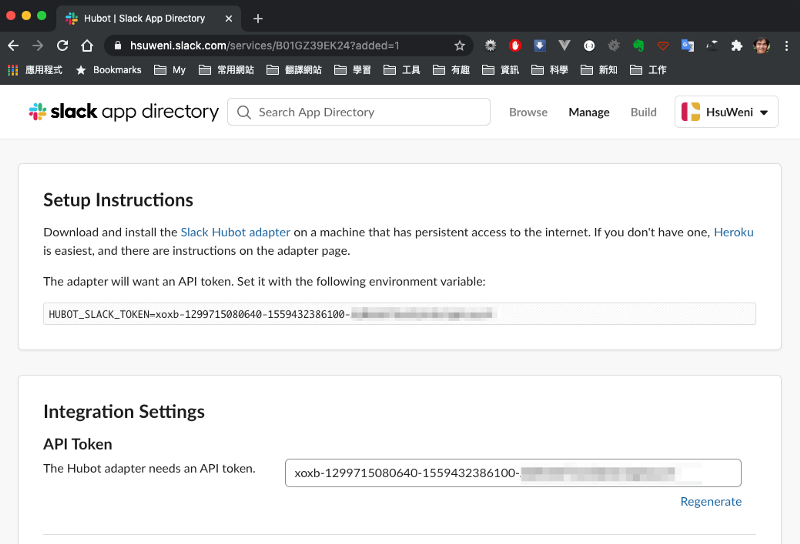Open the 新知 bookmarks folder
The image size is (800, 544).
pyautogui.click(x=599, y=70)
